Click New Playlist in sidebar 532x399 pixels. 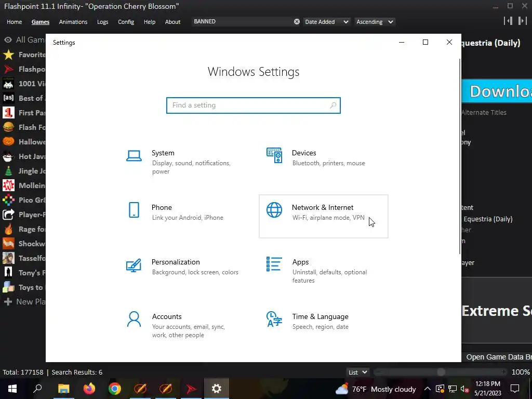click(24, 302)
